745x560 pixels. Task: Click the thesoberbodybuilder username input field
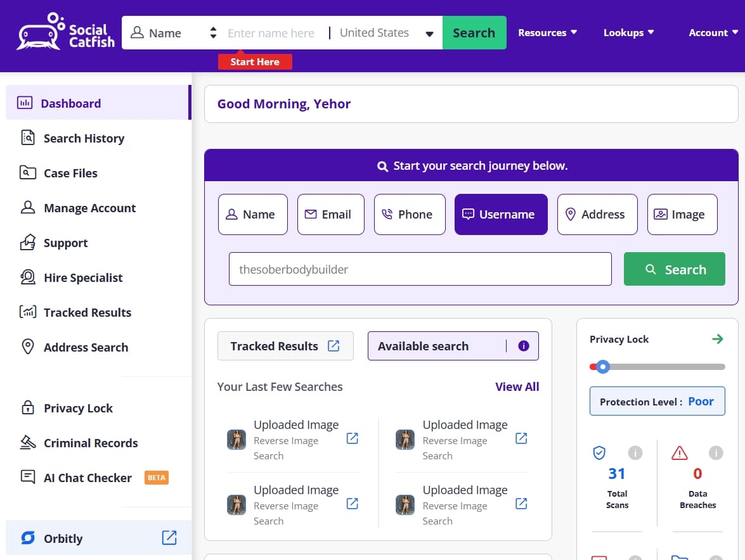click(x=420, y=269)
